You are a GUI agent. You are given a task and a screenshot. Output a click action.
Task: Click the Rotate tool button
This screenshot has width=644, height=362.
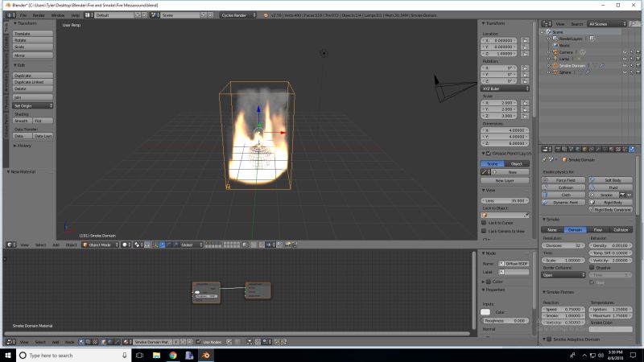(32, 40)
